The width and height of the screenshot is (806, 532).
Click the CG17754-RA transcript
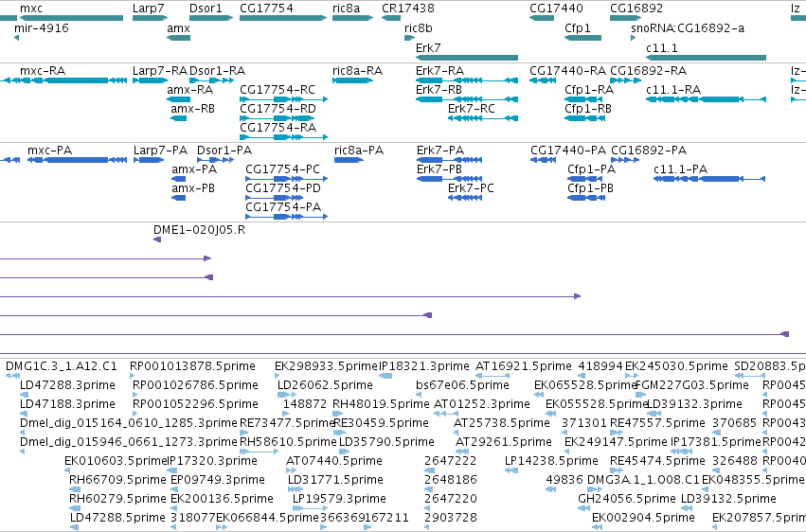click(284, 137)
